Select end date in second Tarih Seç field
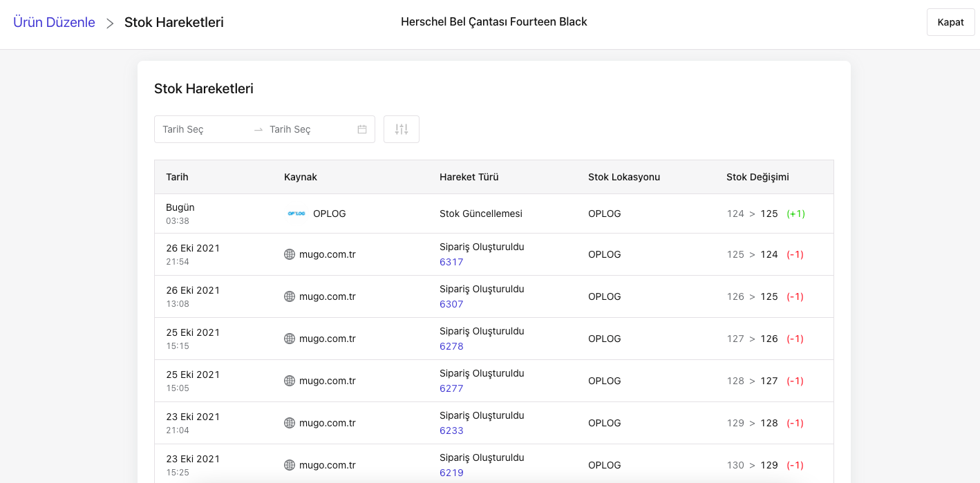Screen dimensions: 980x483 310,129
